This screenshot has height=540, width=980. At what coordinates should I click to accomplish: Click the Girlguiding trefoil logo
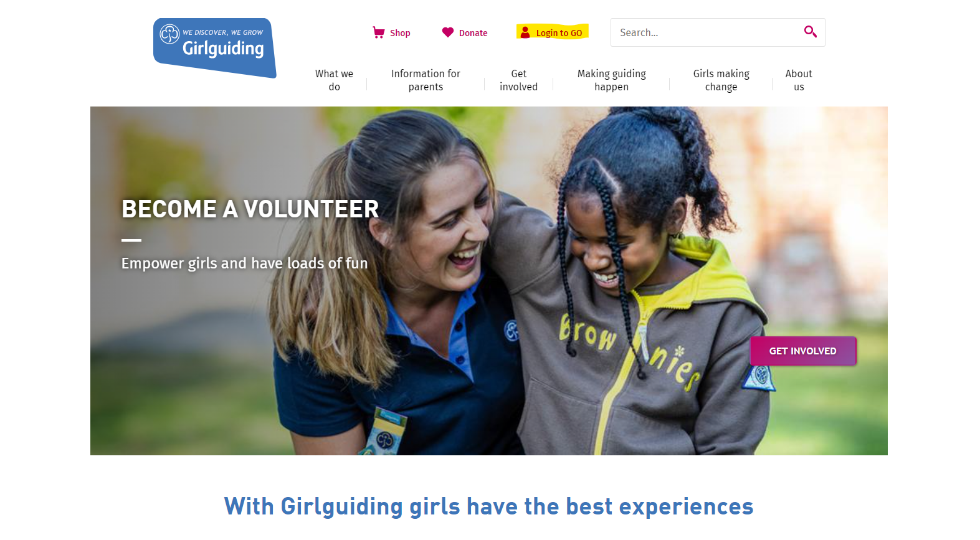tap(169, 34)
